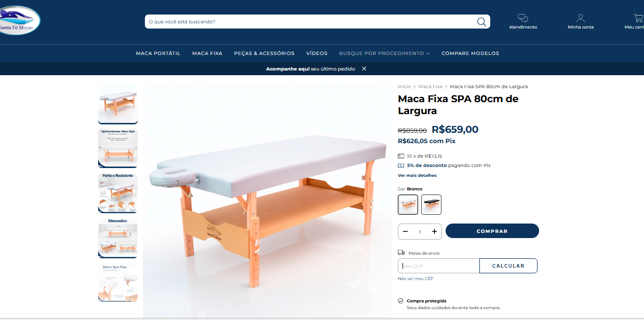Increase quantity with the plus button
644x320 pixels.
click(434, 231)
